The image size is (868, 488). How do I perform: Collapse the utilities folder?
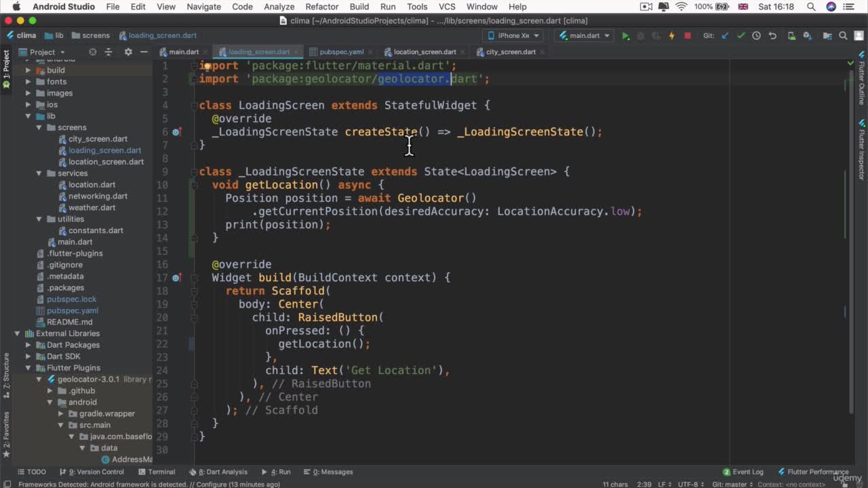[39, 219]
